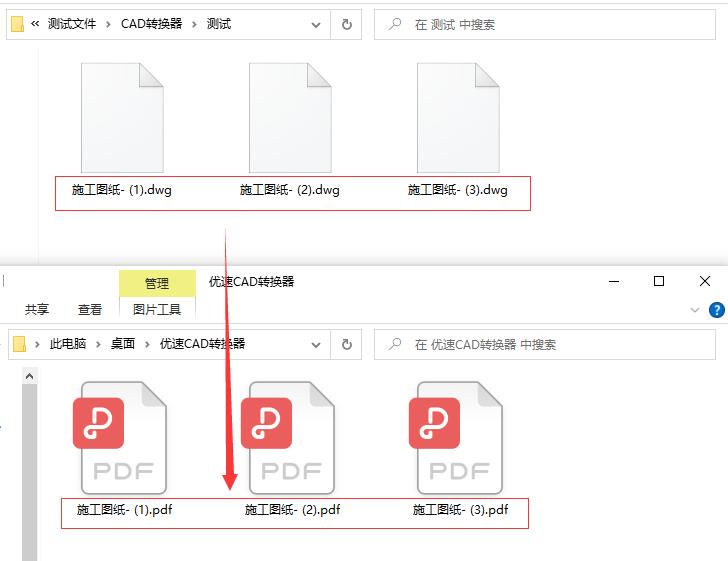Expand the chevron before 此电脑 breadcrumb
Image resolution: width=728 pixels, height=561 pixels.
37,344
